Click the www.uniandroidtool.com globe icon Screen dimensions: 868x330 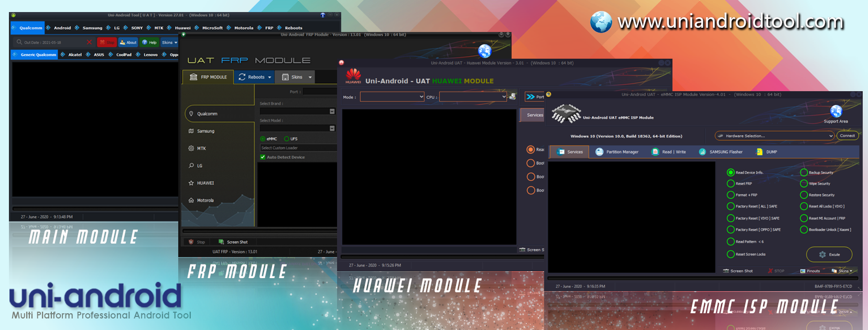tap(601, 22)
